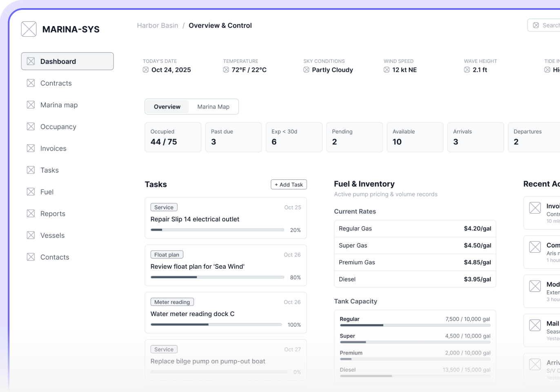
Task: Open Contracts from the sidebar icon
Action: click(x=31, y=83)
